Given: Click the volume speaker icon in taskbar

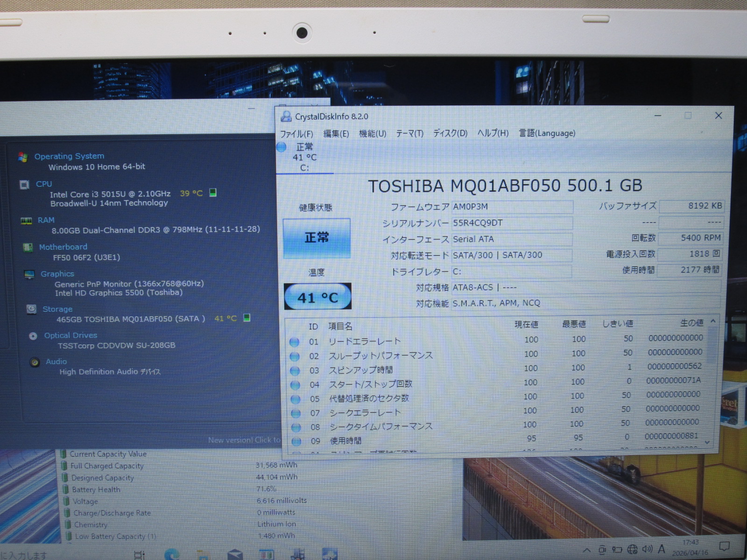Looking at the screenshot, I should pos(647,549).
